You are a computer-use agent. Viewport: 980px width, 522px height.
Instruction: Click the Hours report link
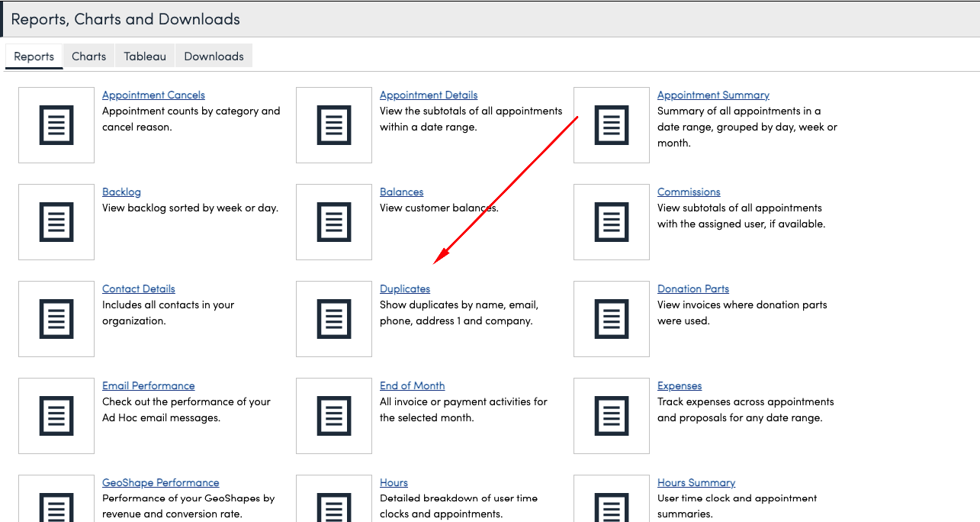394,483
